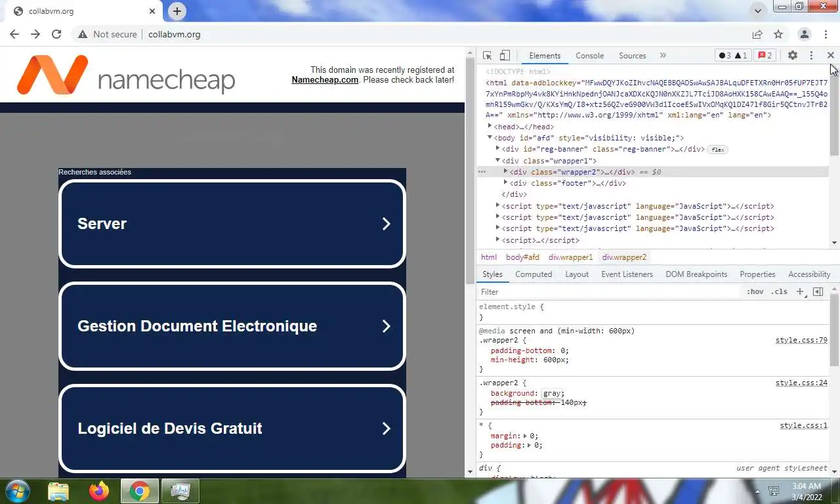Click the Namecheap logo

click(x=126, y=75)
